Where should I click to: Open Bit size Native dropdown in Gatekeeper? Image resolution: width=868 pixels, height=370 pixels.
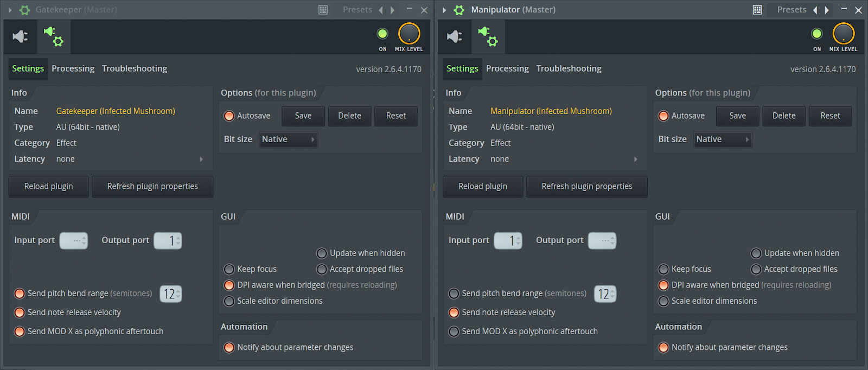click(x=288, y=139)
